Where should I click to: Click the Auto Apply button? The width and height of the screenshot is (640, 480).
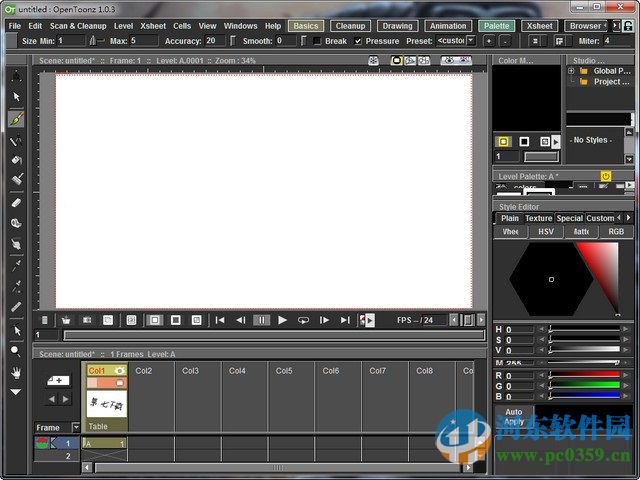pyautogui.click(x=513, y=416)
